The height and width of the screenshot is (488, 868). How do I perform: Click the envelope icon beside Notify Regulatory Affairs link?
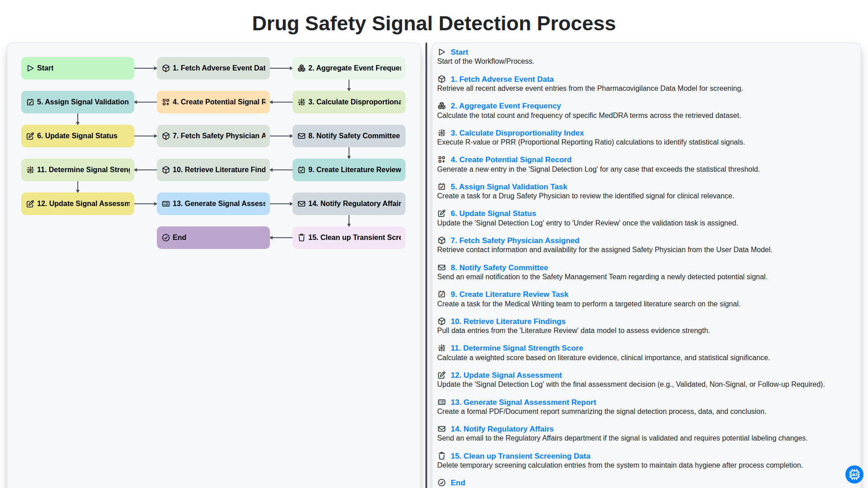442,429
